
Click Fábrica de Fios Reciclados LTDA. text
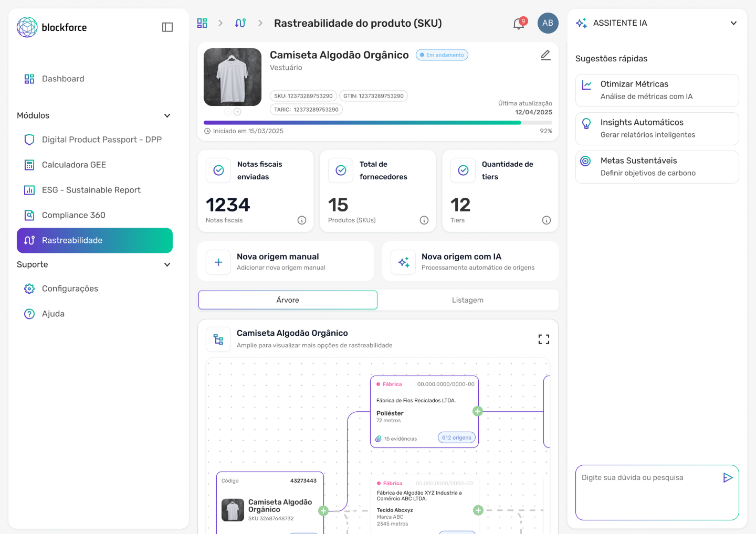coord(416,401)
